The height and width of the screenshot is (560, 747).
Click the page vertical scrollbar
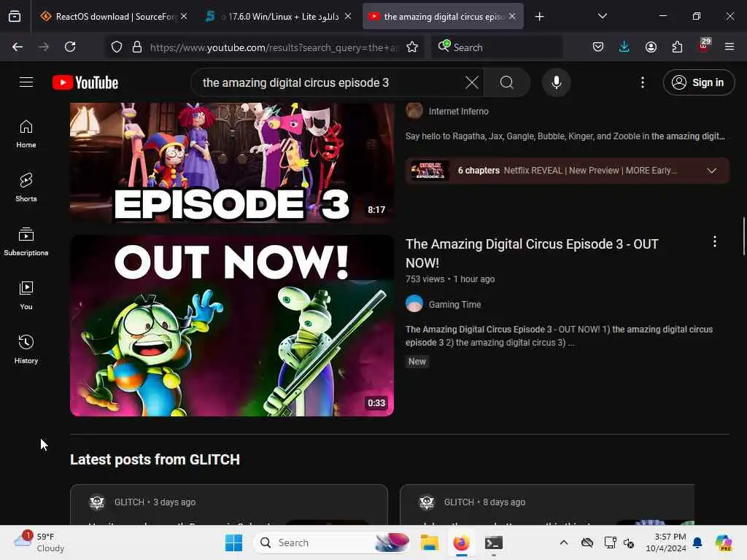(743, 237)
